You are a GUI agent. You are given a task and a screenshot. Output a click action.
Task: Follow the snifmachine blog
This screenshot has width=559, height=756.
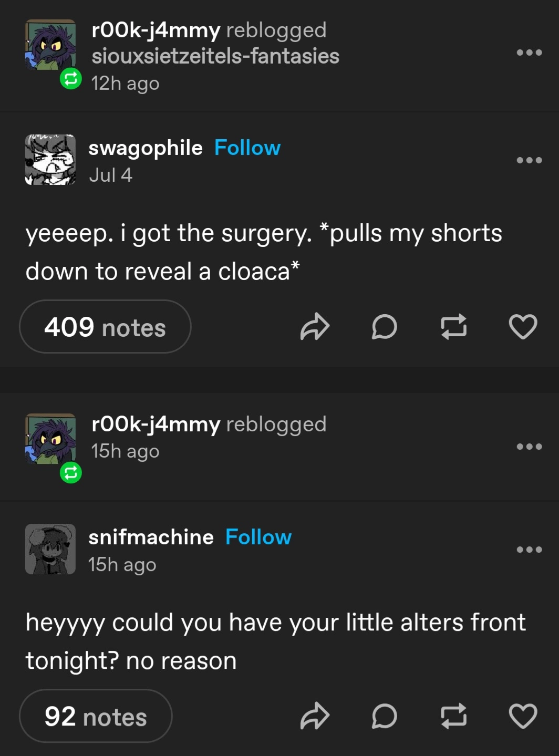tap(258, 537)
